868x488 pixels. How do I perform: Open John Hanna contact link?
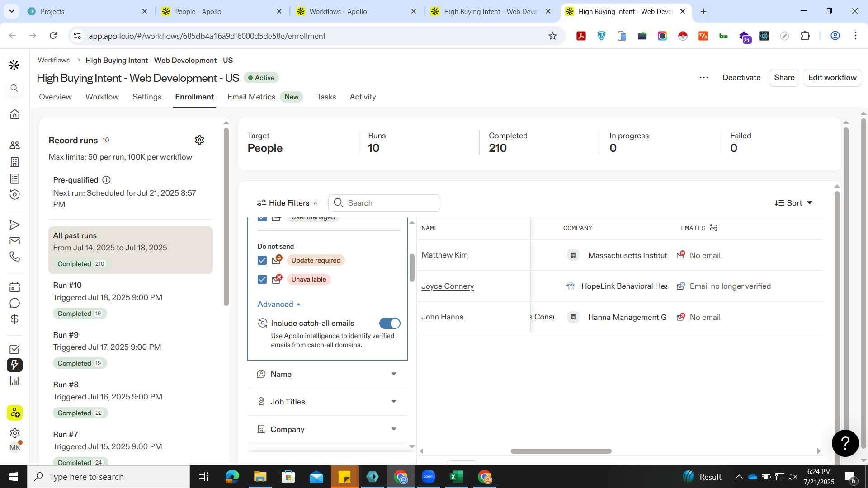442,317
